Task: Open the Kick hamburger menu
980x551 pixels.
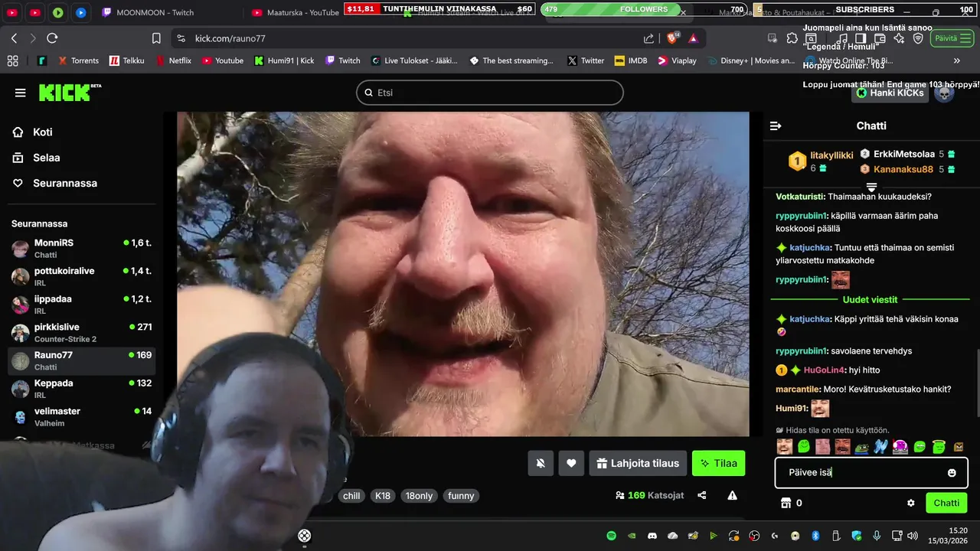Action: pyautogui.click(x=20, y=93)
